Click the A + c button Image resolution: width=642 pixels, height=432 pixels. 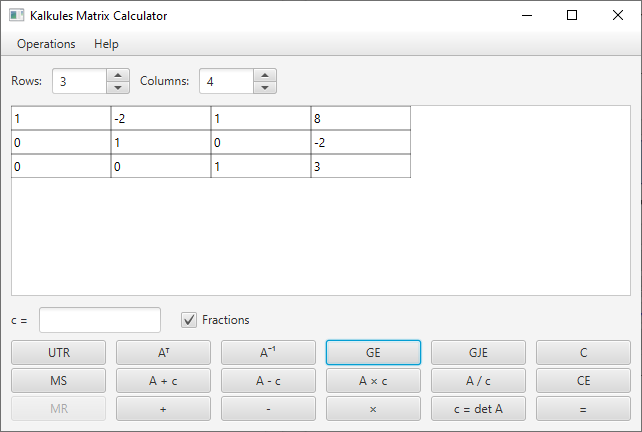pyautogui.click(x=163, y=380)
